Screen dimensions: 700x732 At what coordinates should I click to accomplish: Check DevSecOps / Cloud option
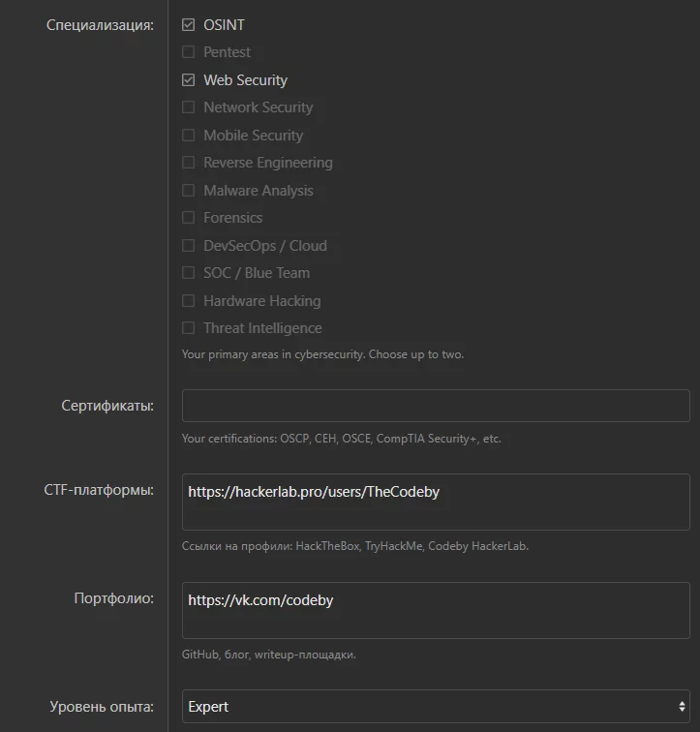point(189,246)
